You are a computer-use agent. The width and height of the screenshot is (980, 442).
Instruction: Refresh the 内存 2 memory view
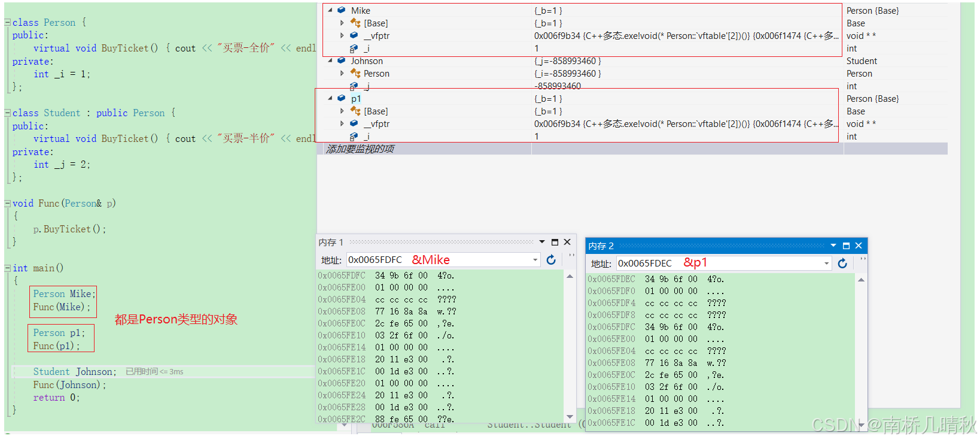click(842, 264)
